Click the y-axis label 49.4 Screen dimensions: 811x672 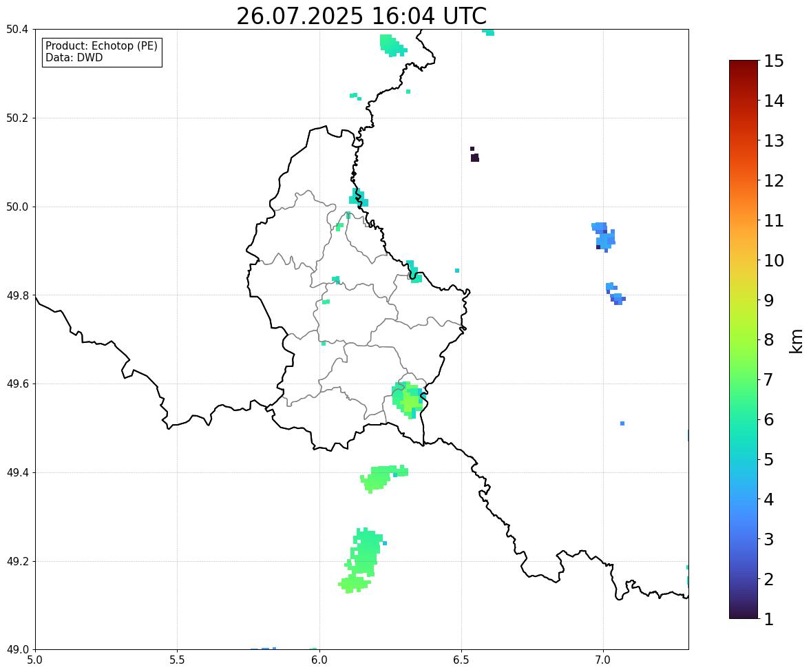[x=17, y=472]
